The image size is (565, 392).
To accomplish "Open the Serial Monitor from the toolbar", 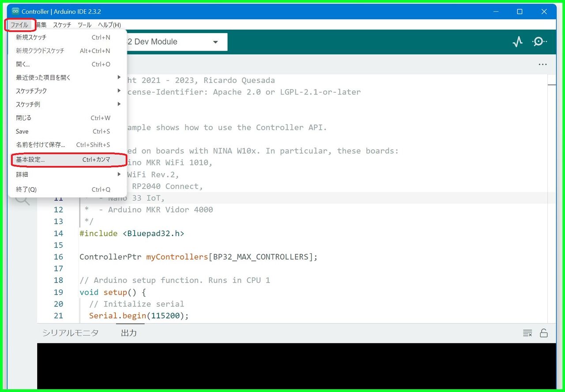I will pyautogui.click(x=539, y=41).
